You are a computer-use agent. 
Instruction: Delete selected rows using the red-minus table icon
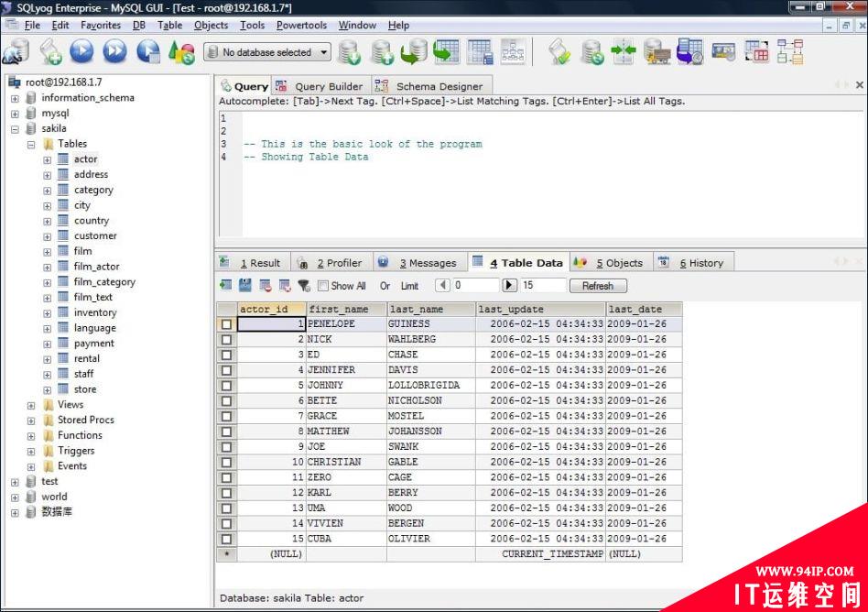click(266, 285)
